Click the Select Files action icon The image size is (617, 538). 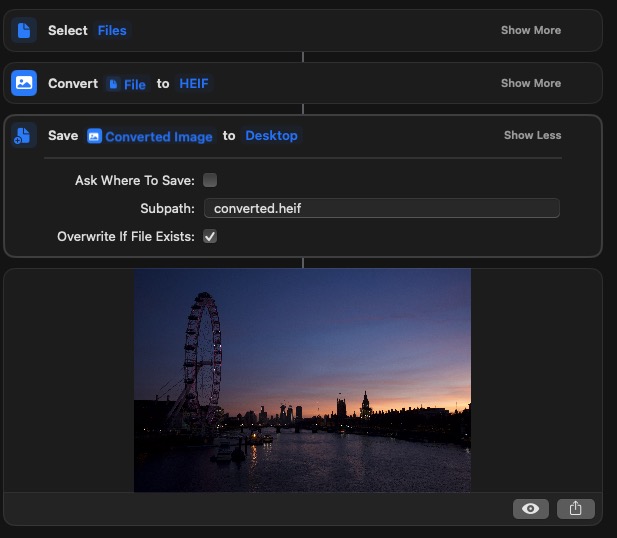[x=24, y=30]
